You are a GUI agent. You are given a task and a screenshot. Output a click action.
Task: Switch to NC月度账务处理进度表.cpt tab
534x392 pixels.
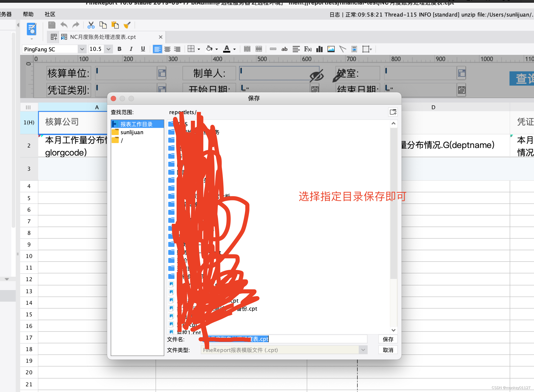click(x=103, y=37)
